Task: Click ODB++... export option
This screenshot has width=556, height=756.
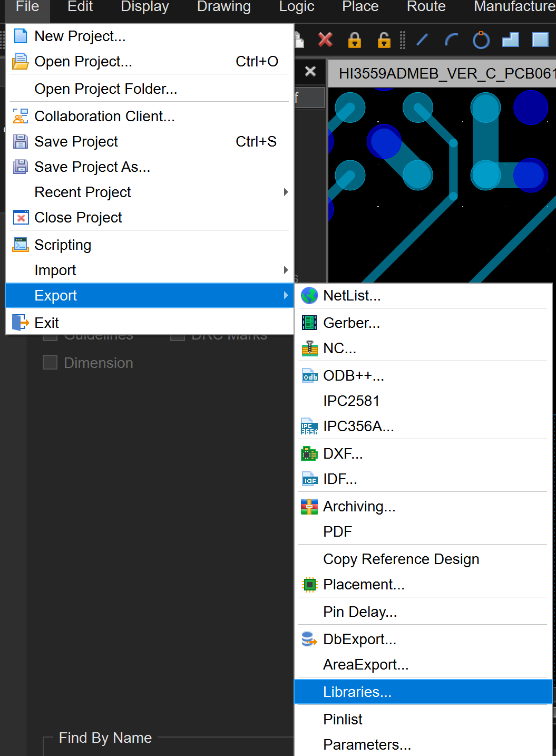Action: coord(353,375)
